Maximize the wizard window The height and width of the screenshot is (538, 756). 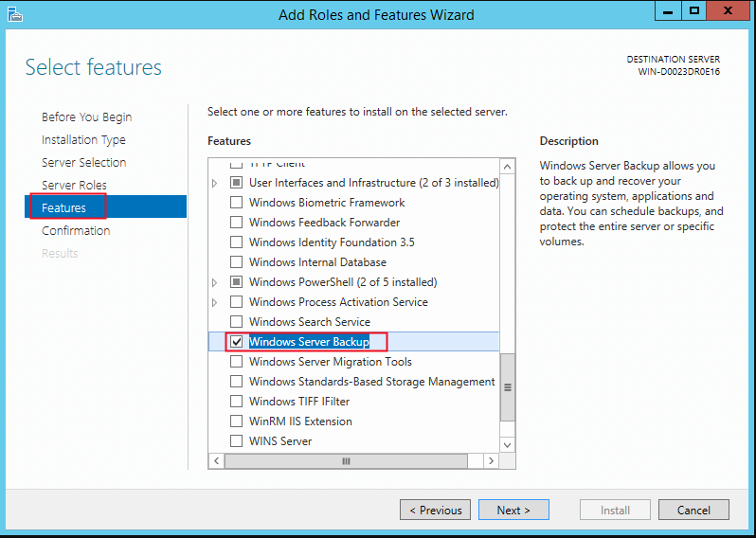tap(694, 10)
